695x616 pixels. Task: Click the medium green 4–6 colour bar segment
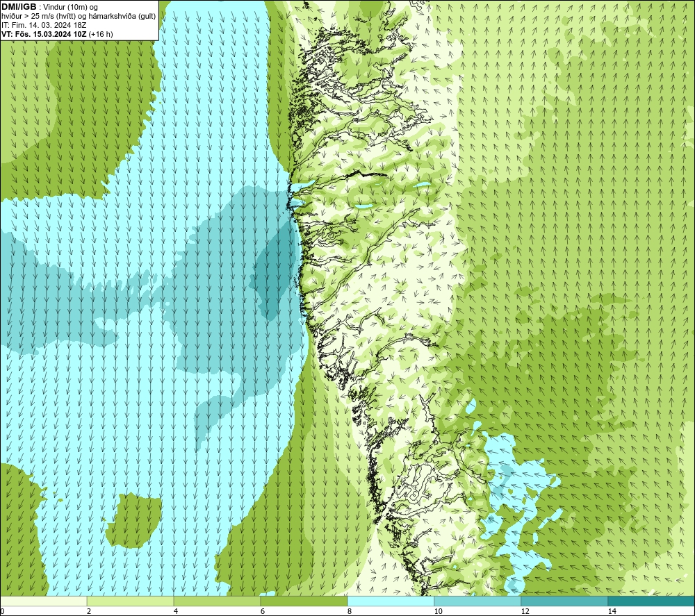click(217, 601)
